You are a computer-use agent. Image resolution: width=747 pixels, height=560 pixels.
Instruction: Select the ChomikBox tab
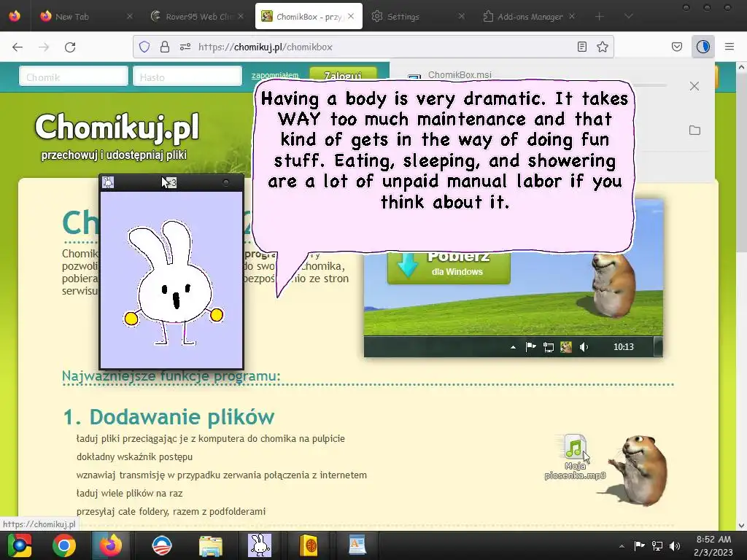(309, 16)
